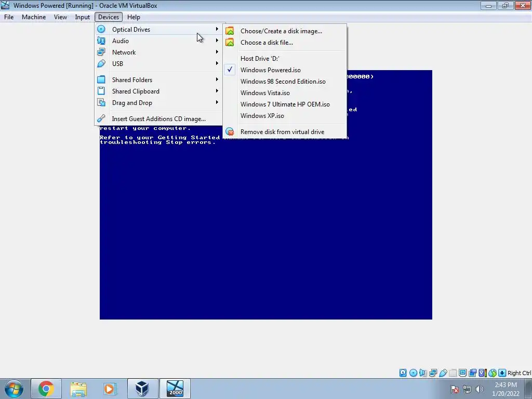Viewport: 532px width, 399px height.
Task: Click the audio status bar icon
Action: coord(423,373)
